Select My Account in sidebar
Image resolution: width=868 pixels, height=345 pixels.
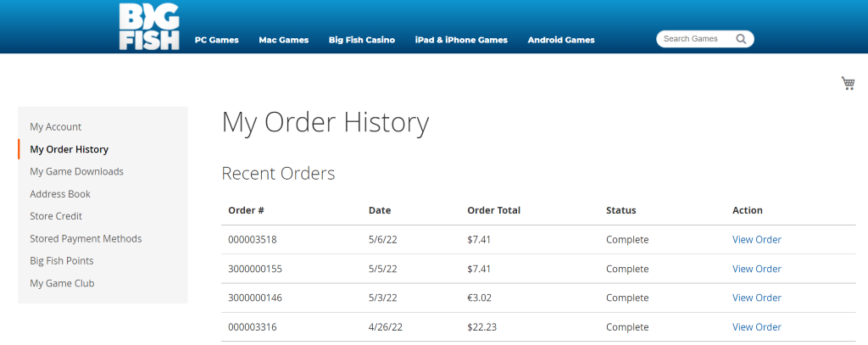coord(56,127)
